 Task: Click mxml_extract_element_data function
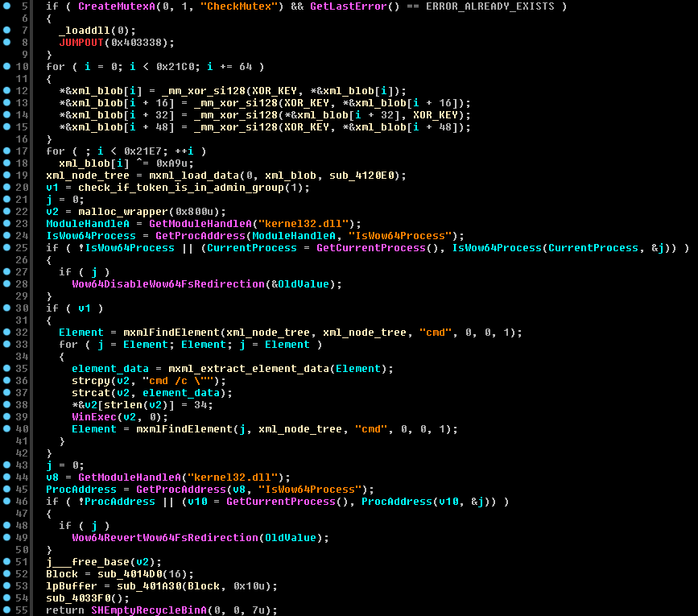pos(249,369)
